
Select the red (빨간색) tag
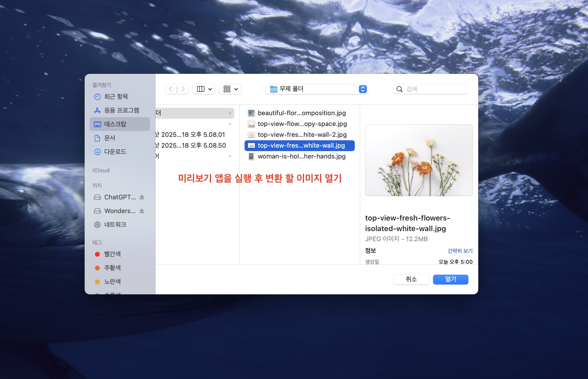(112, 254)
